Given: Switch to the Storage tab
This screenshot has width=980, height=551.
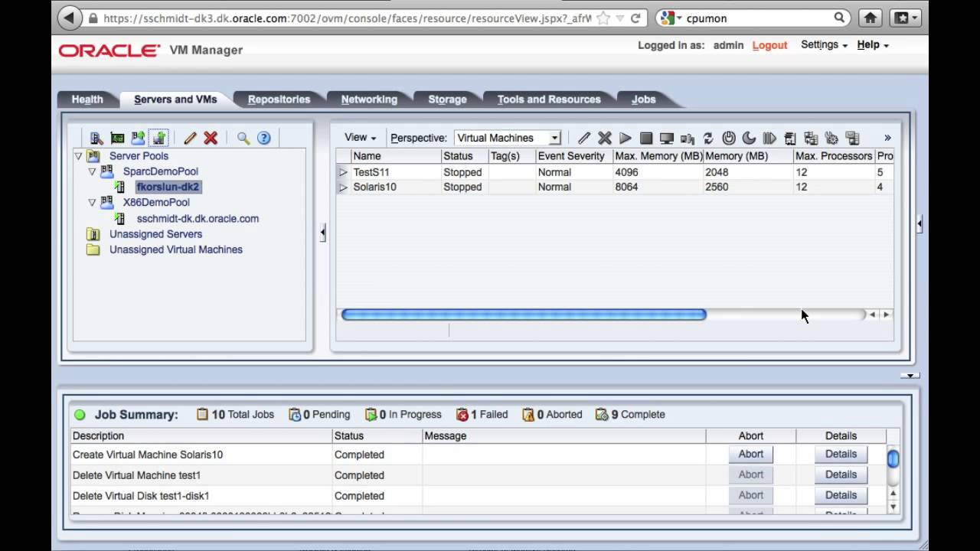Looking at the screenshot, I should coord(447,99).
